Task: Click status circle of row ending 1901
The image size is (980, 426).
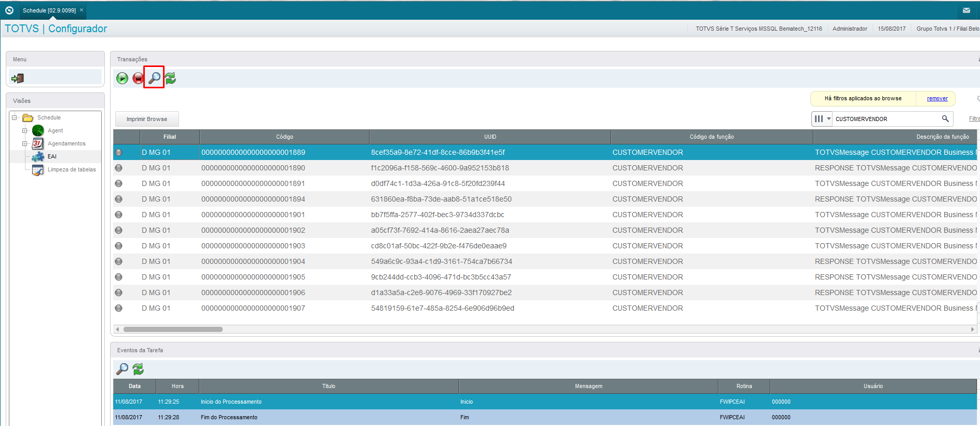Action: coord(119,215)
